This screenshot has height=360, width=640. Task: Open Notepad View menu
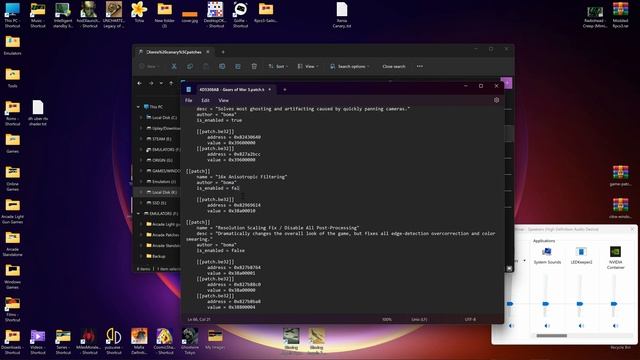223,100
